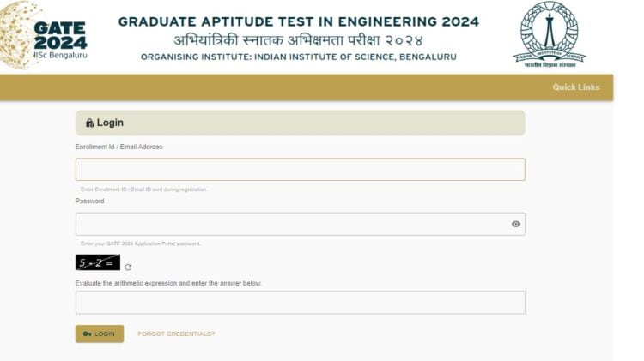Click the Evaluate the arithmetic expression instruction
644x361 pixels.
pyautogui.click(x=168, y=283)
